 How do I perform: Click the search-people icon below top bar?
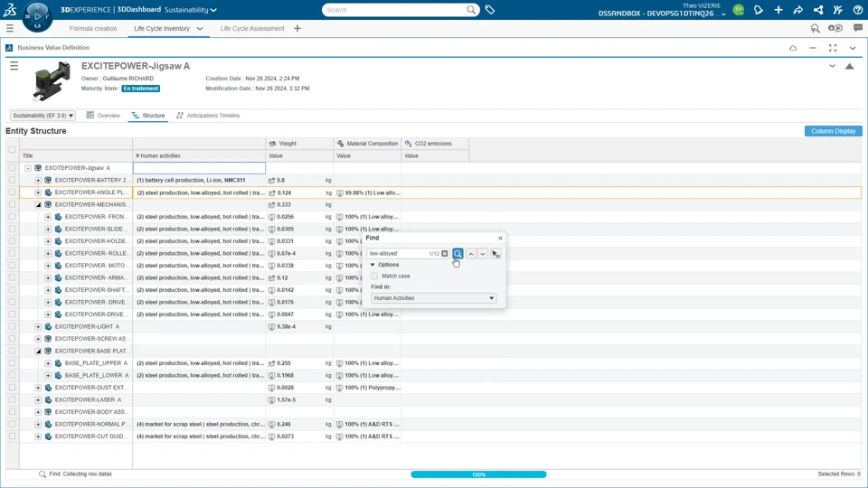pyautogui.click(x=815, y=28)
